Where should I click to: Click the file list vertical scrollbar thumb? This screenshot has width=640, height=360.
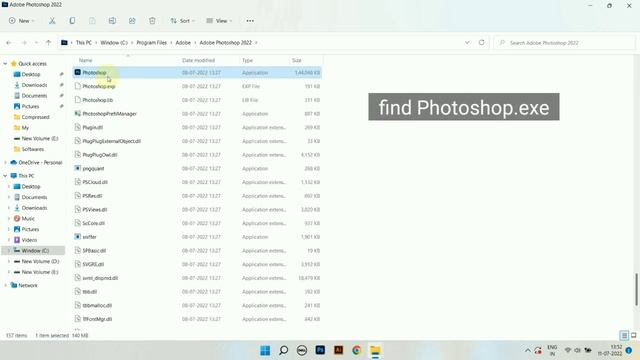(x=636, y=289)
